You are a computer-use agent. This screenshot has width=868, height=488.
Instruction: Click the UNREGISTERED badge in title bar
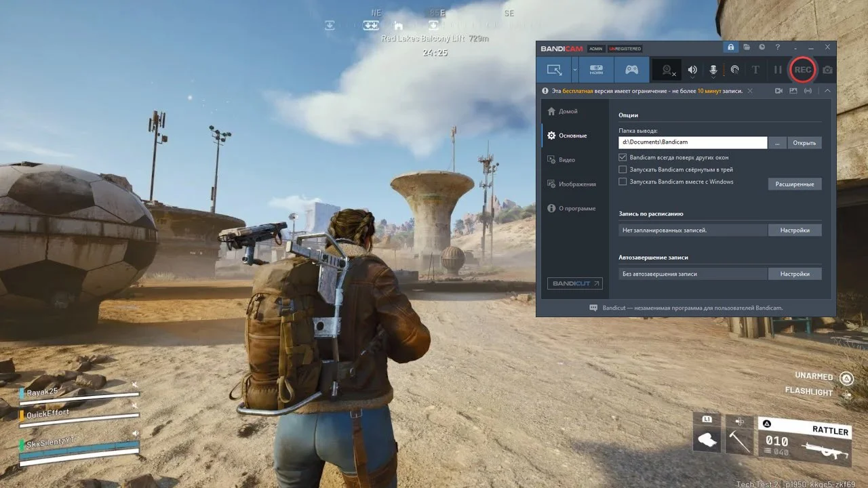625,49
